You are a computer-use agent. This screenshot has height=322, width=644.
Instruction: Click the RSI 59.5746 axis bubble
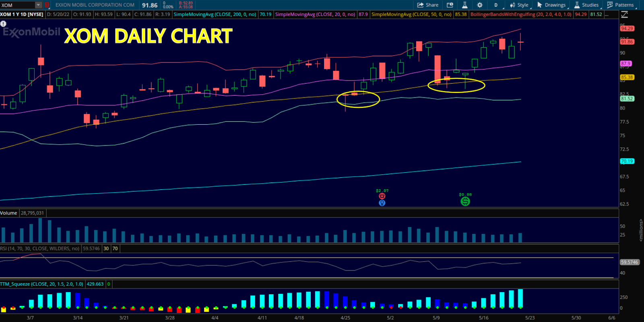[x=630, y=262]
